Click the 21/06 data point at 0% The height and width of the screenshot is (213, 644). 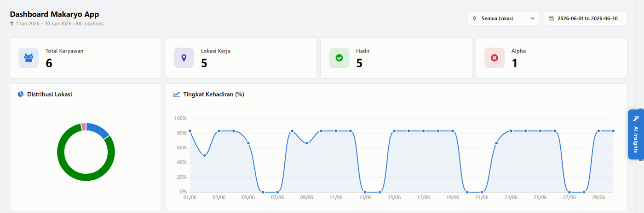482,192
